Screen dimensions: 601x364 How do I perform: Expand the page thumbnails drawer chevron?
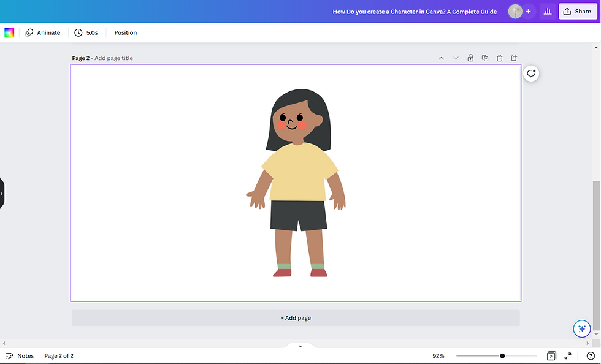coord(300,346)
